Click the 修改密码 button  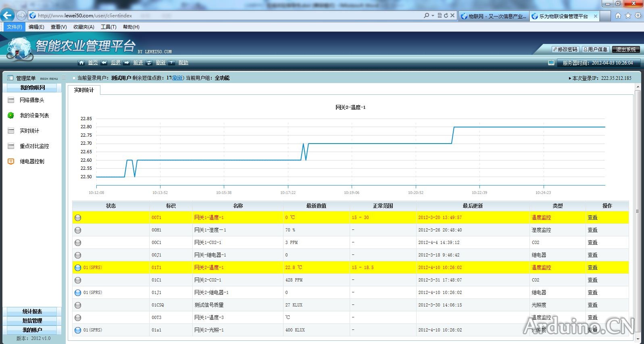coord(565,49)
